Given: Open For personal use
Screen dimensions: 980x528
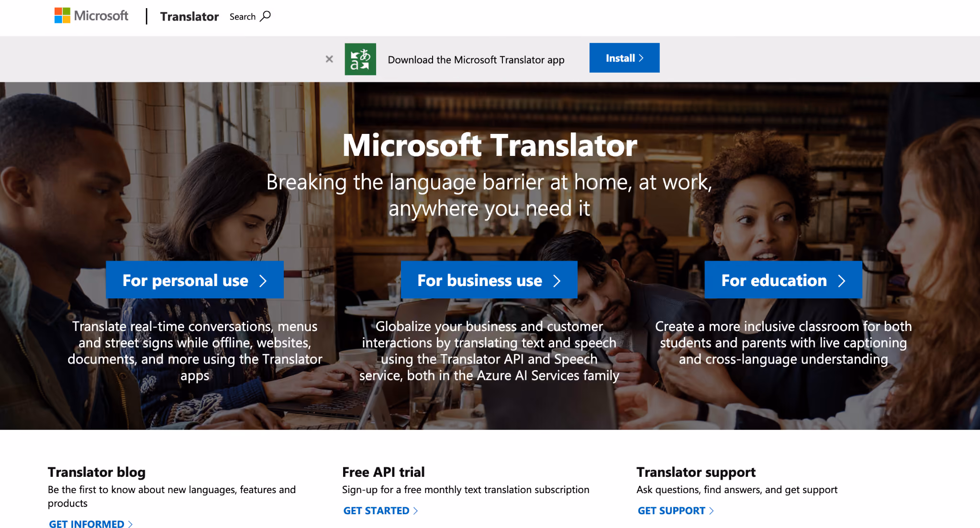Looking at the screenshot, I should pos(195,280).
